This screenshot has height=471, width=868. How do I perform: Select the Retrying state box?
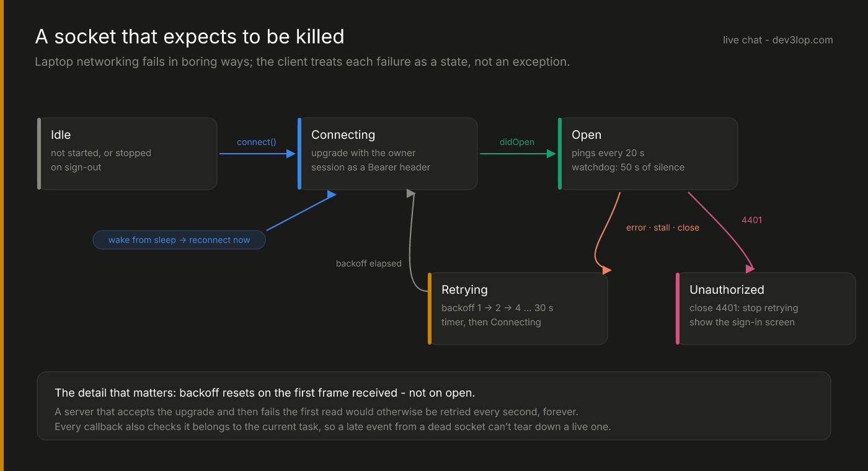pos(518,309)
